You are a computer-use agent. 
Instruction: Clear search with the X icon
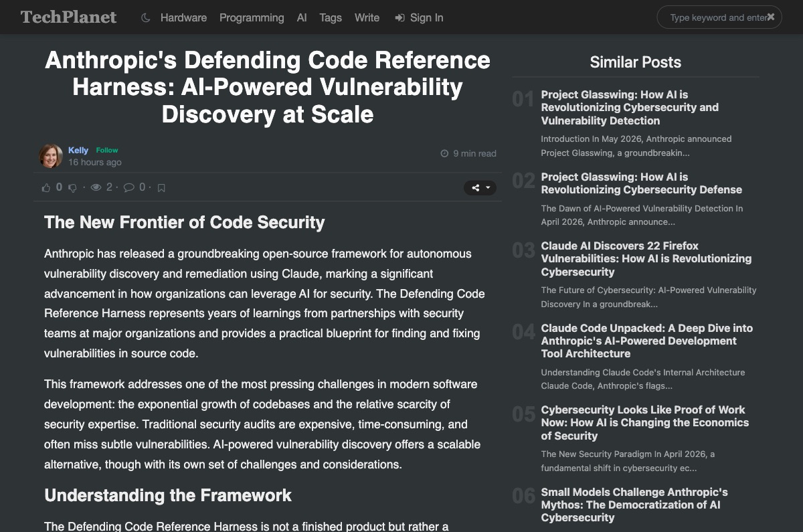(771, 17)
